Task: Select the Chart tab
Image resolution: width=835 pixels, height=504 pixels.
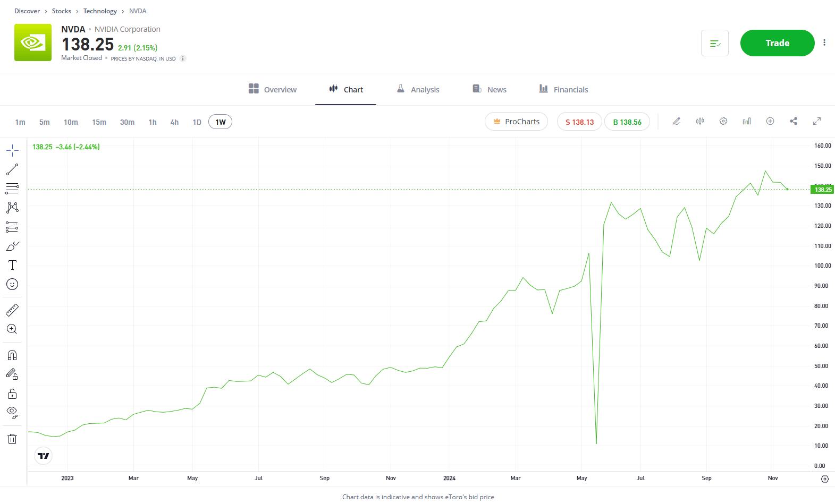Action: (x=346, y=89)
